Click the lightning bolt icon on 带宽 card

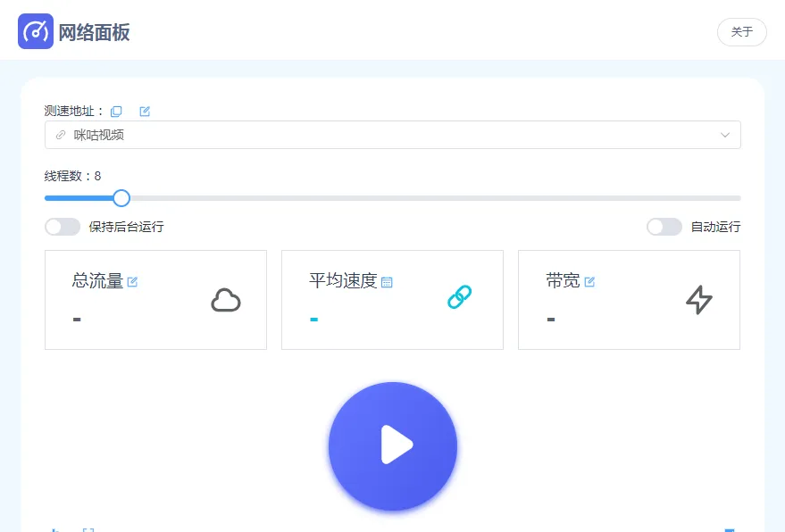point(699,301)
